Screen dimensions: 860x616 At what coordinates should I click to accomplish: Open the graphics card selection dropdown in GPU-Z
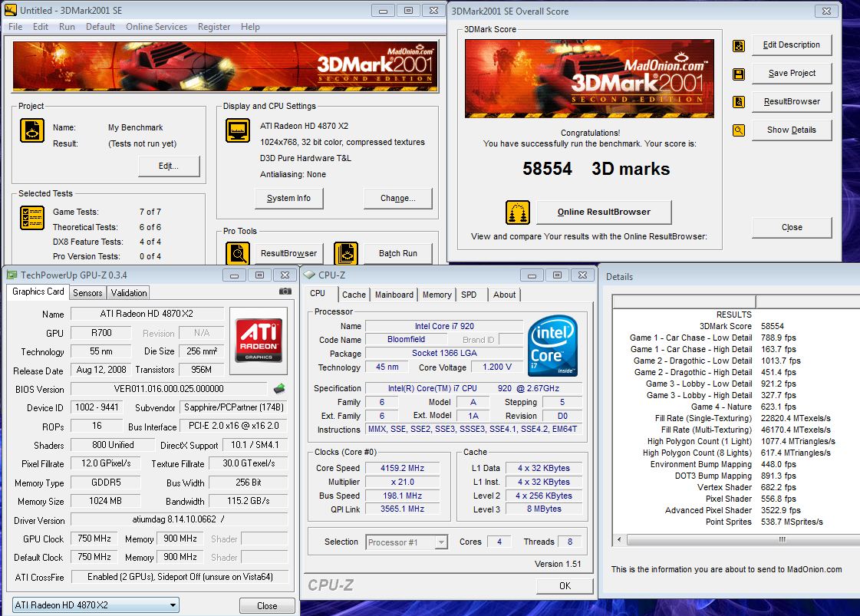point(95,605)
